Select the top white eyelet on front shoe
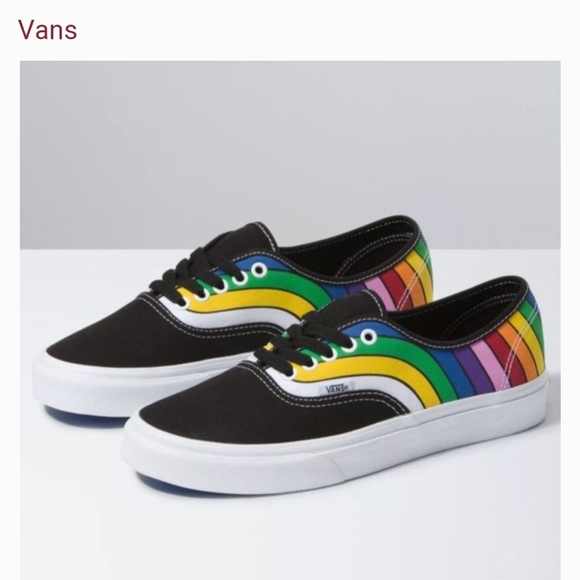This screenshot has width=580, height=580. point(368,337)
